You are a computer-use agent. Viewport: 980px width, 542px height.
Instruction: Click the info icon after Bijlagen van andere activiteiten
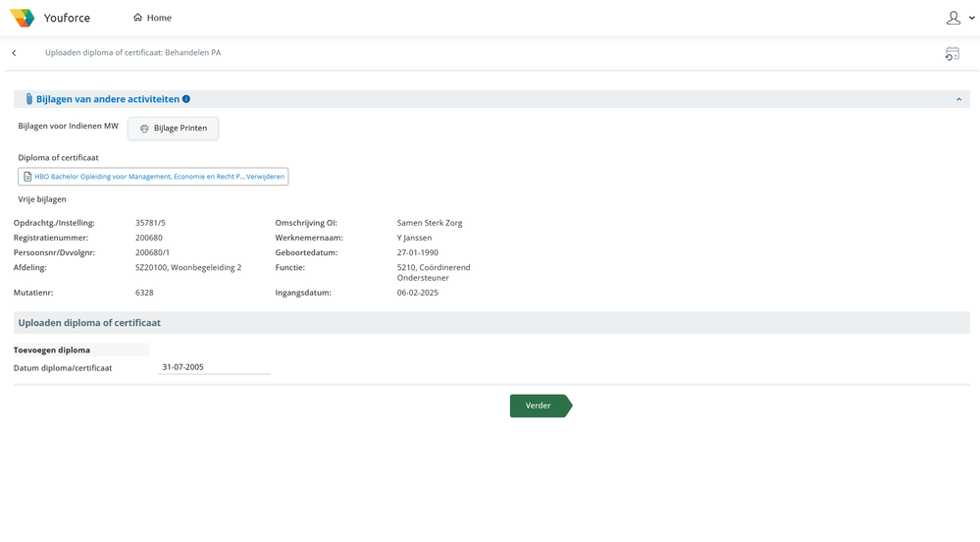click(186, 99)
